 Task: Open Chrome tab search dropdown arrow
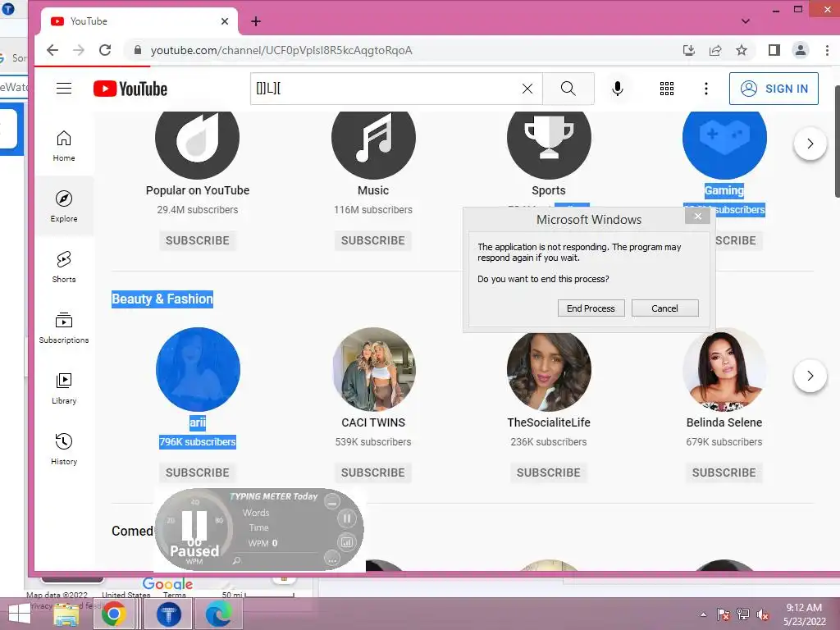click(745, 21)
